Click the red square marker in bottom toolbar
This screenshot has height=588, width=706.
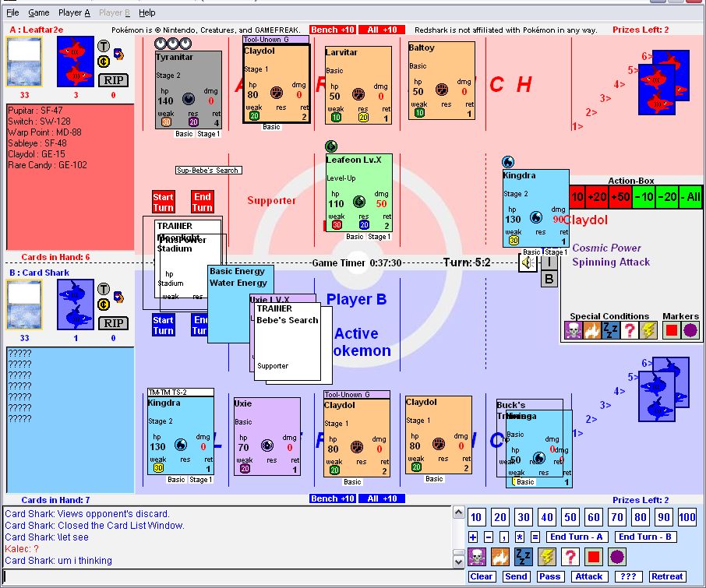coord(594,557)
